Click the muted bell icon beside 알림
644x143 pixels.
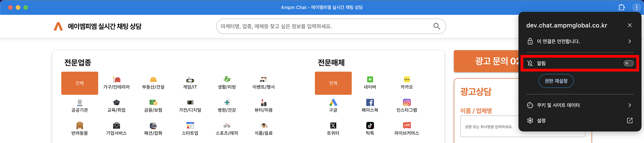pos(530,63)
